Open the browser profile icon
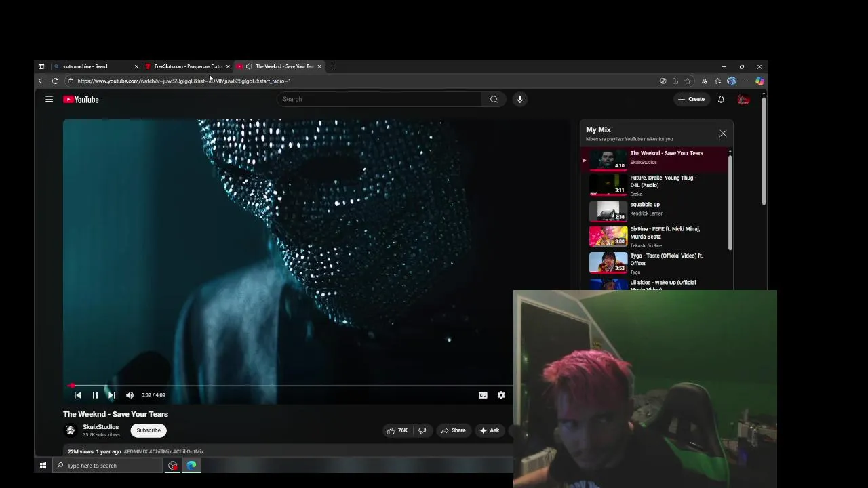The height and width of the screenshot is (488, 868). [731, 81]
